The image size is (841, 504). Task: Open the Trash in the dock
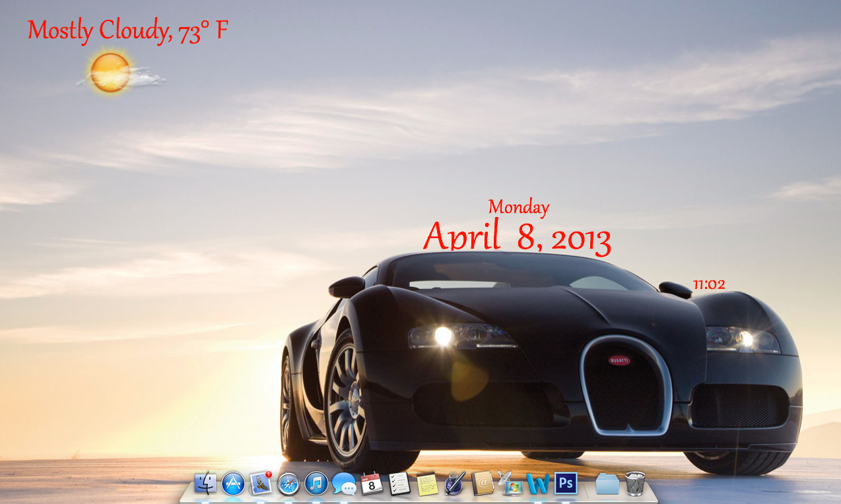point(635,483)
